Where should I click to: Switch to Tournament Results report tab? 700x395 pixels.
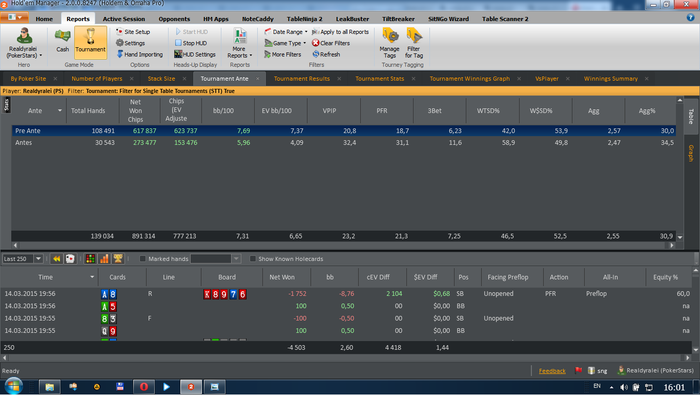[302, 79]
